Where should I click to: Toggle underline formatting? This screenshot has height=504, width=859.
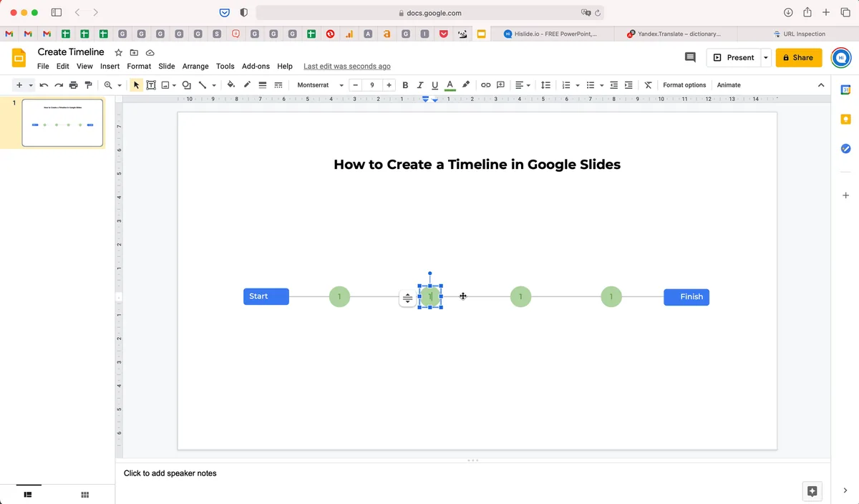(x=435, y=85)
